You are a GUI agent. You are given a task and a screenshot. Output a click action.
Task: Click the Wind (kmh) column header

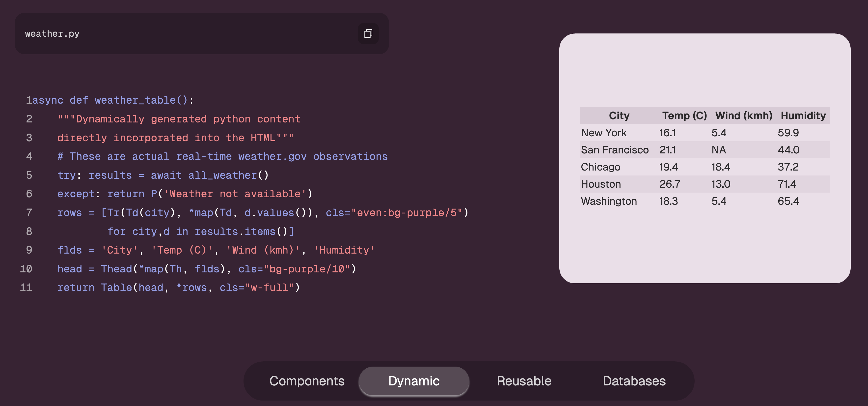click(x=743, y=116)
